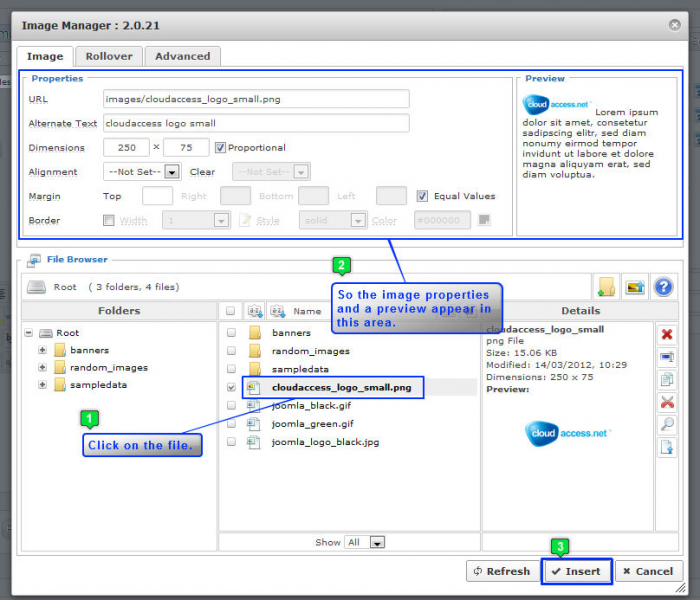The width and height of the screenshot is (700, 600).
Task: Expand the banners folder in tree
Action: [43, 350]
